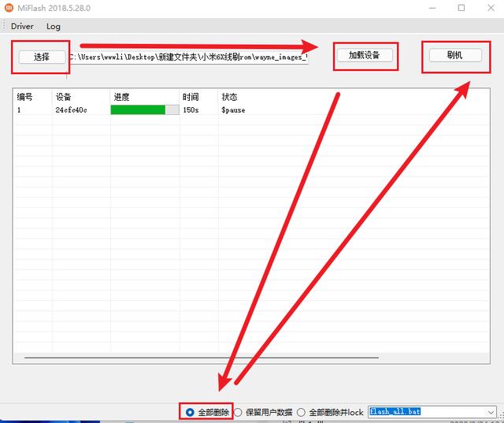
Task: Click the $pause status cell
Action: point(233,110)
